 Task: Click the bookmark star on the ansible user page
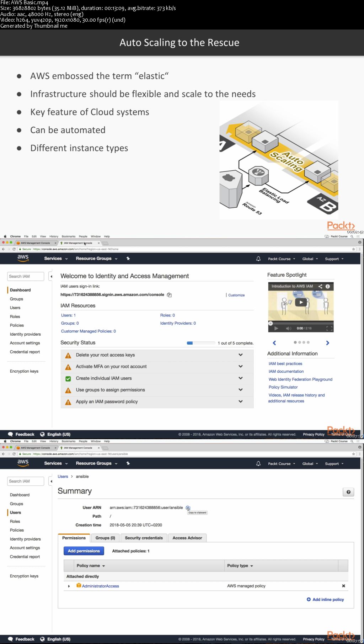point(353,454)
